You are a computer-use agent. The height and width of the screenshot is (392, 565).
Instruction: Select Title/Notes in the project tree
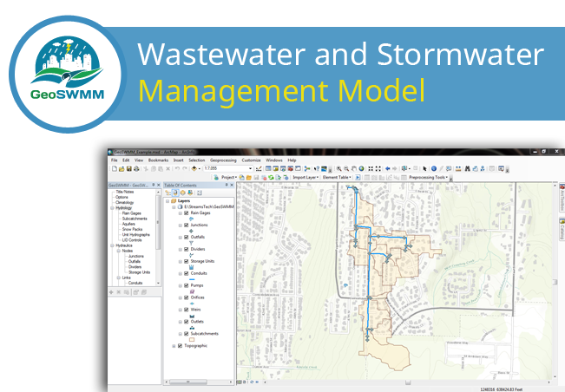[x=125, y=192]
